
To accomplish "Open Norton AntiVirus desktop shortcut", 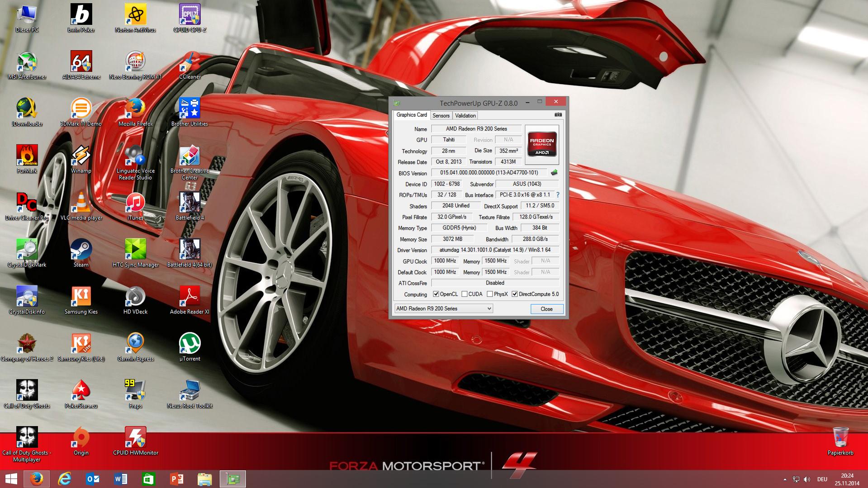I will [x=136, y=19].
